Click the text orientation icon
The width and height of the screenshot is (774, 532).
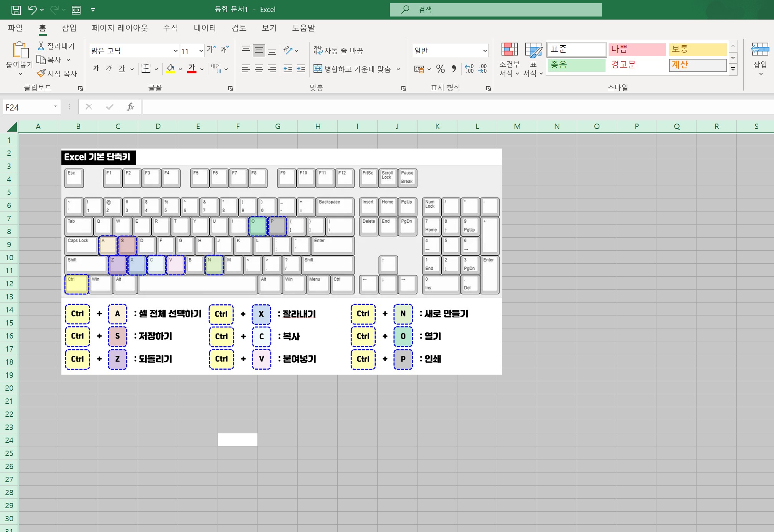288,50
